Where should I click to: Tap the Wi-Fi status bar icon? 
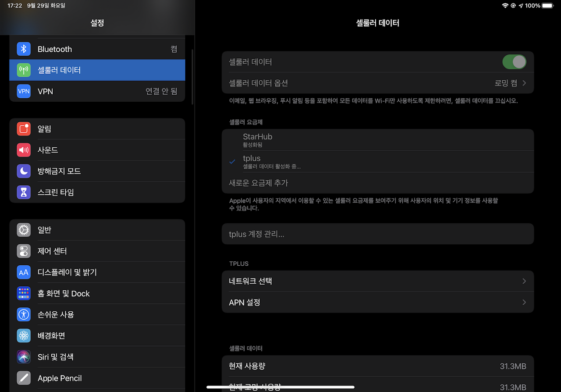[505, 6]
